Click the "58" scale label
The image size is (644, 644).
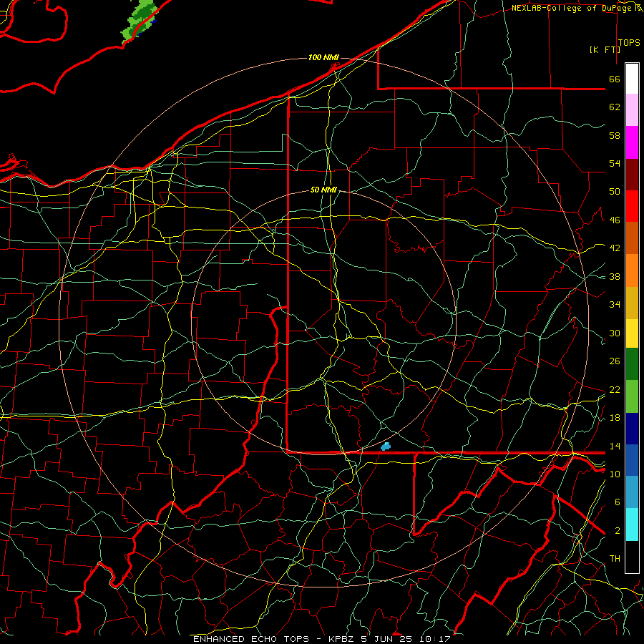(615, 135)
